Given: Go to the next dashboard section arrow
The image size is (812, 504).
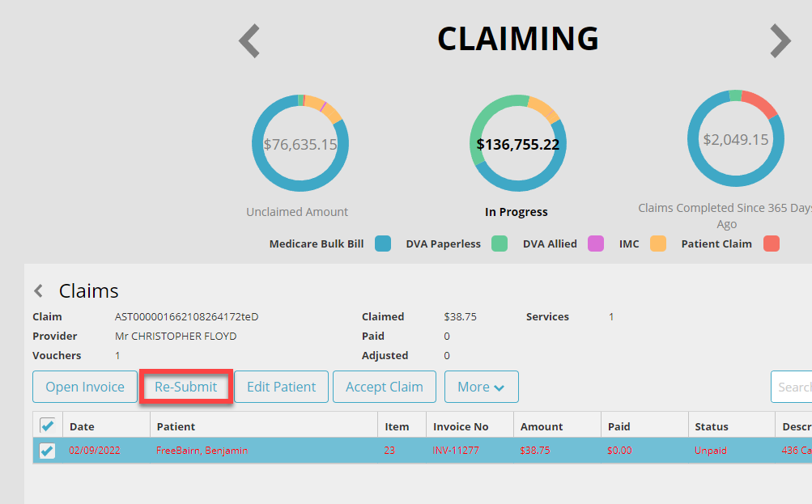Looking at the screenshot, I should [x=780, y=40].
